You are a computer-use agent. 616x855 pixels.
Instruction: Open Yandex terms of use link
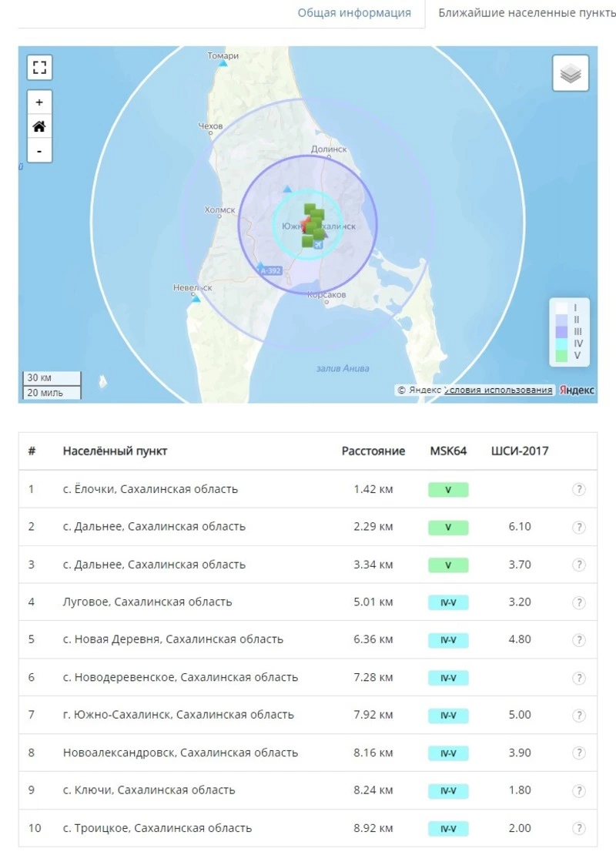(x=499, y=390)
